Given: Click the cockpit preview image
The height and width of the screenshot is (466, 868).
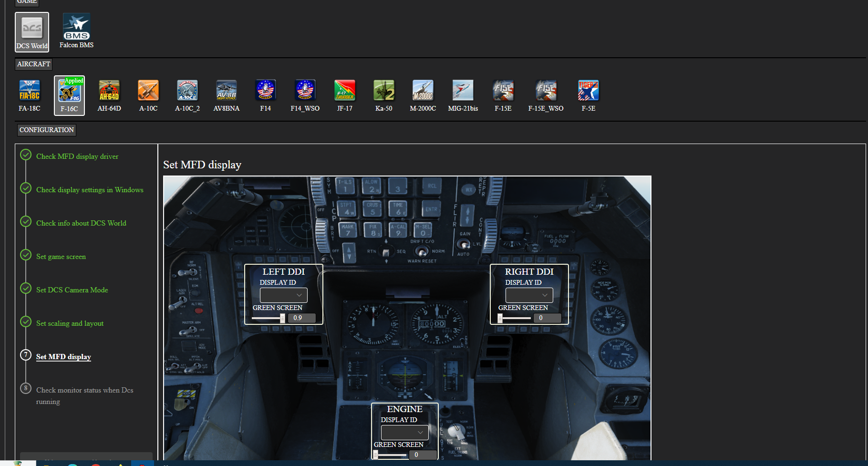Looking at the screenshot, I should (x=407, y=318).
